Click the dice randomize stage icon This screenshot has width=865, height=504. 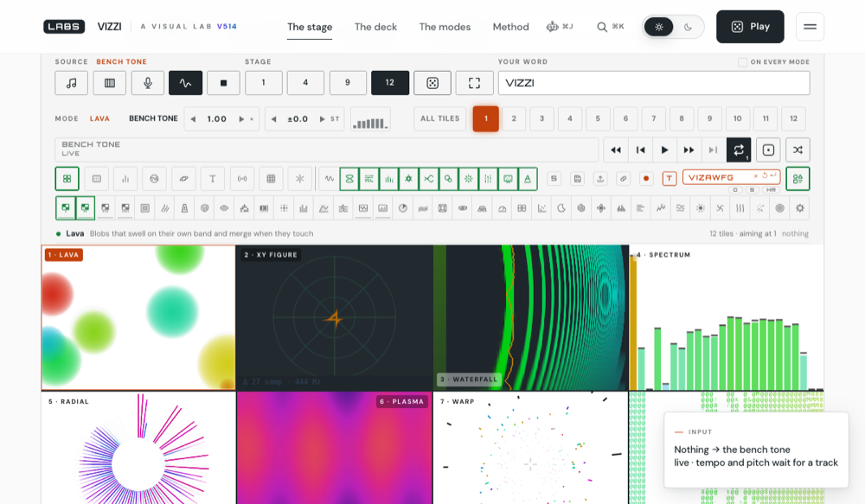[432, 83]
